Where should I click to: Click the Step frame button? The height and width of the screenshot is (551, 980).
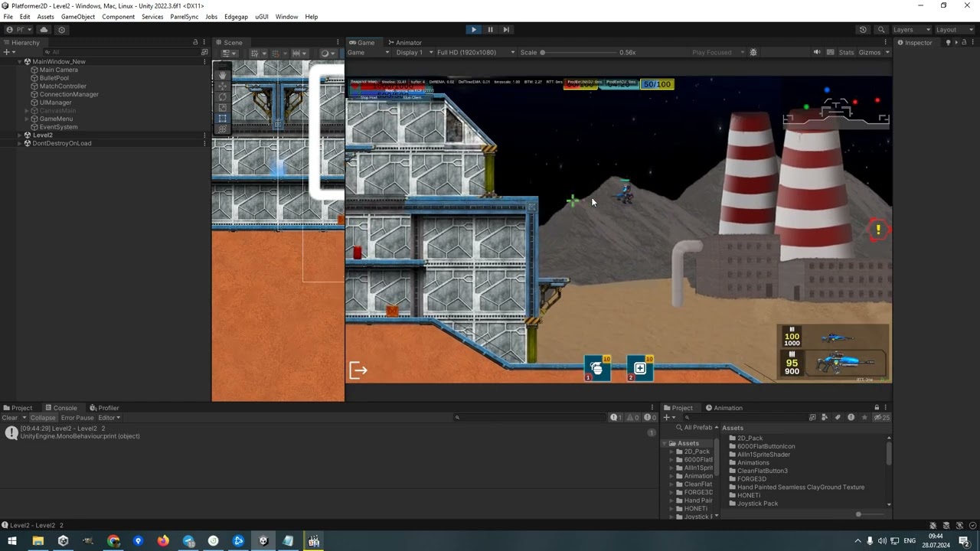coord(506,30)
